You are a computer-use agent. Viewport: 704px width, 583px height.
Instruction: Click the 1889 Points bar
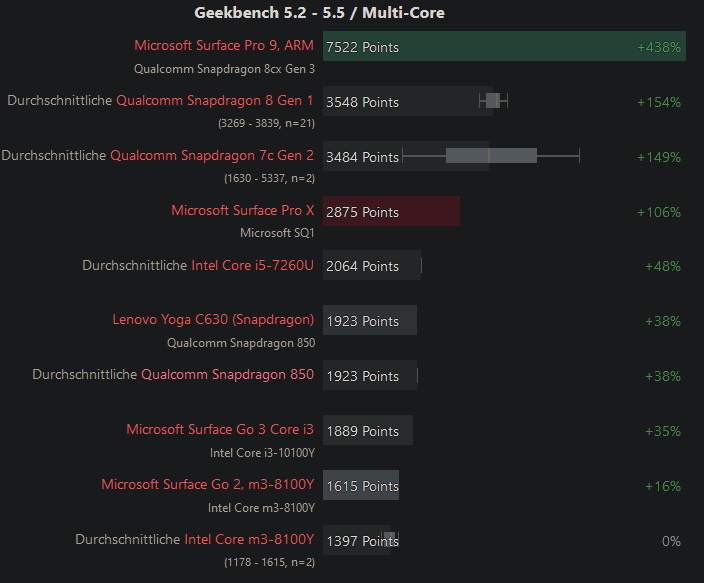click(368, 430)
